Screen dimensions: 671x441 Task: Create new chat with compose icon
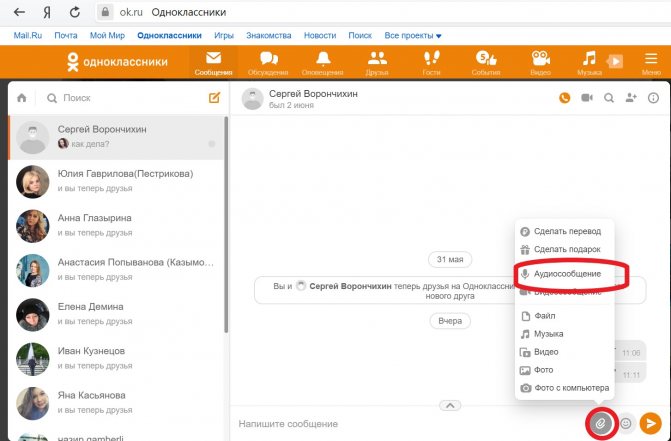[214, 98]
